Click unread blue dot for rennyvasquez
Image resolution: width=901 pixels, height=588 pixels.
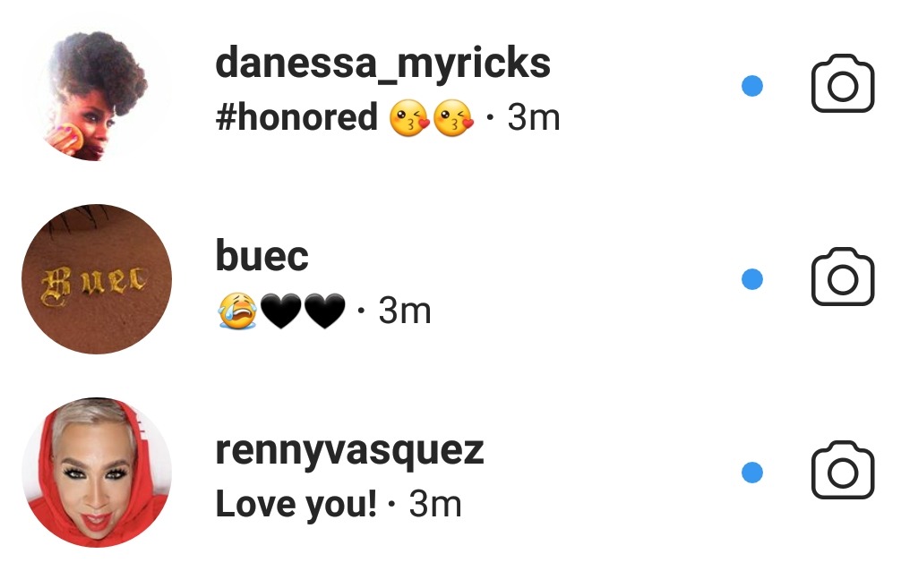click(x=752, y=472)
